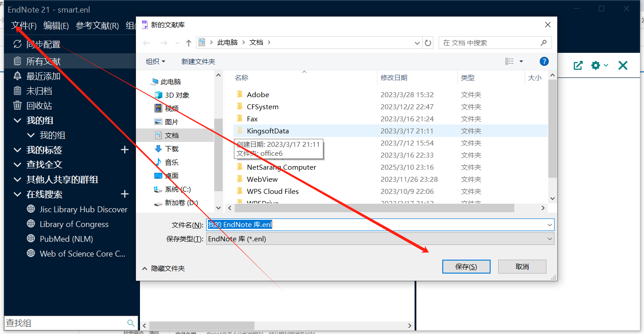This screenshot has height=334, width=644.
Task: Collapse the top-level 我的组 section
Action: click(17, 120)
